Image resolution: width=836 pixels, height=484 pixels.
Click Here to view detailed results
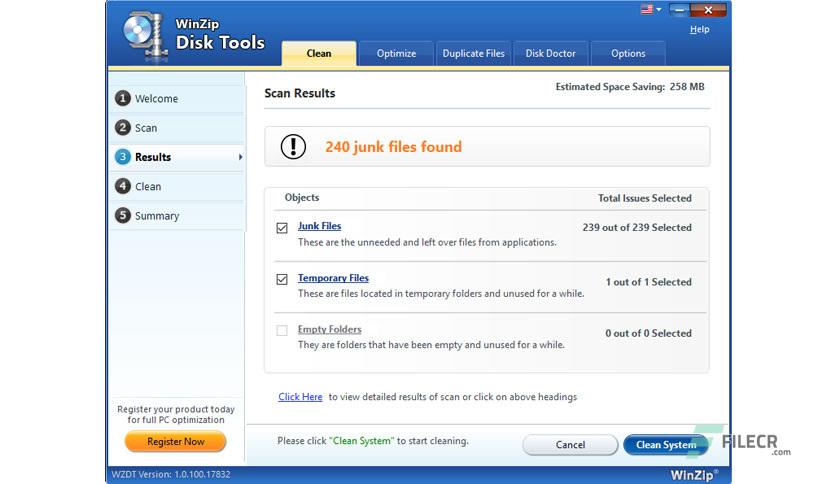(x=300, y=397)
